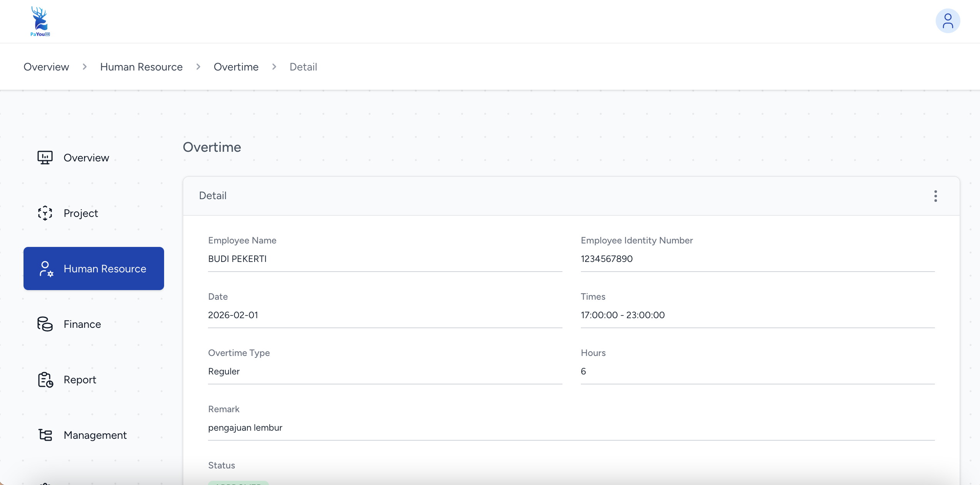Click the Project icon in sidebar
Screen dimensions: 980x485
(45, 213)
